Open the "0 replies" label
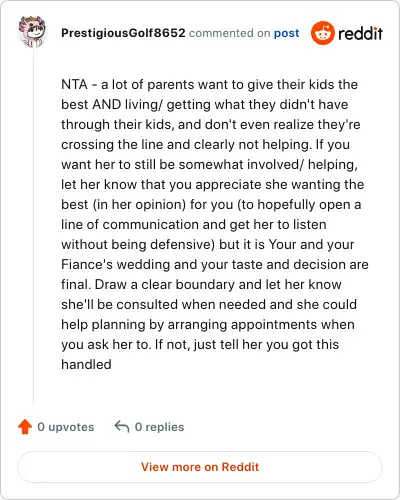400x500 pixels. (x=159, y=427)
